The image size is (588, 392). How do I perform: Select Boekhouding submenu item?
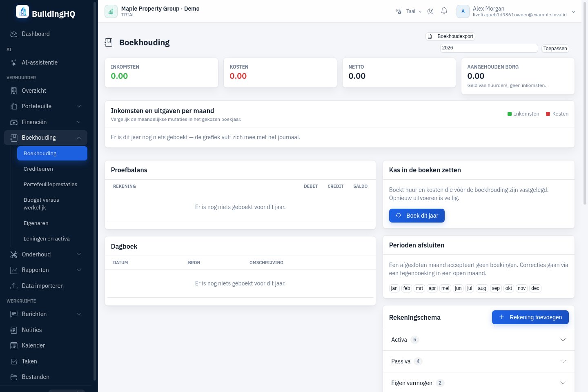click(x=52, y=153)
